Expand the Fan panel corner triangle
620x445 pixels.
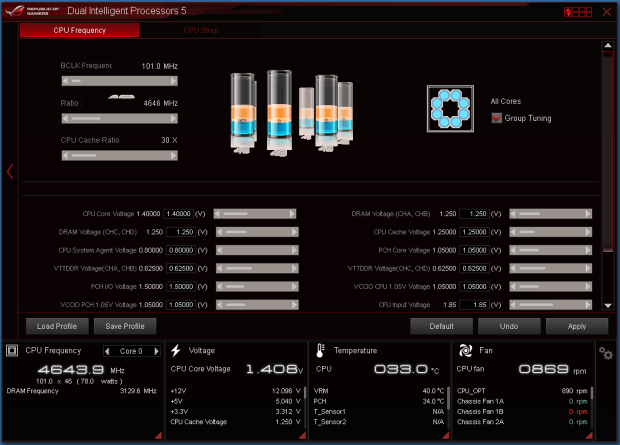(x=589, y=435)
